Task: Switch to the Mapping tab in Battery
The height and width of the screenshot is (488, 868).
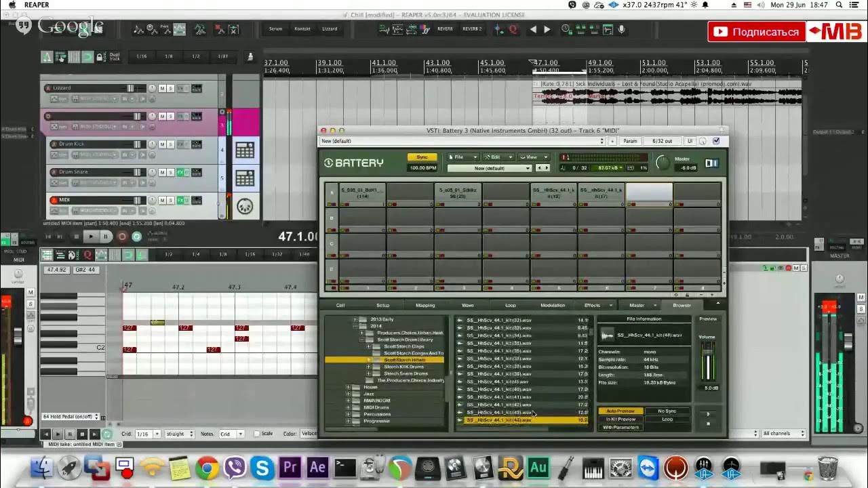Action: pos(425,306)
